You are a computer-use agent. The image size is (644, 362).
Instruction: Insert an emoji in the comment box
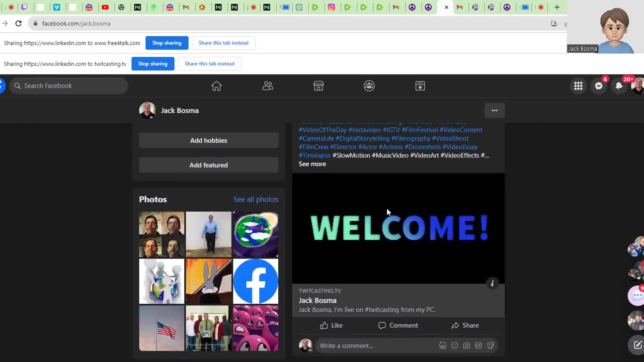tap(455, 345)
